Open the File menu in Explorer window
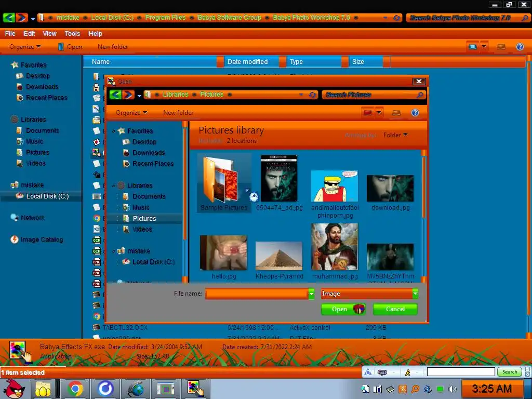The image size is (532, 399). pyautogui.click(x=10, y=34)
